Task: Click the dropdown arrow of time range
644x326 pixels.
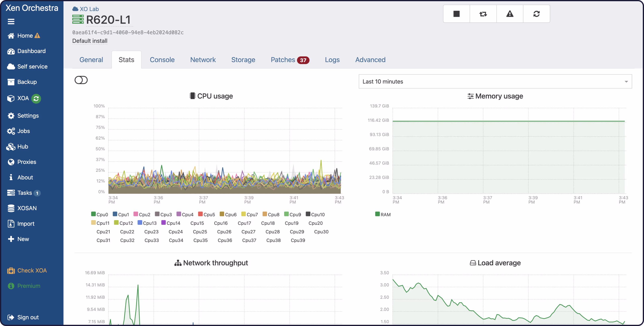Action: (x=626, y=82)
